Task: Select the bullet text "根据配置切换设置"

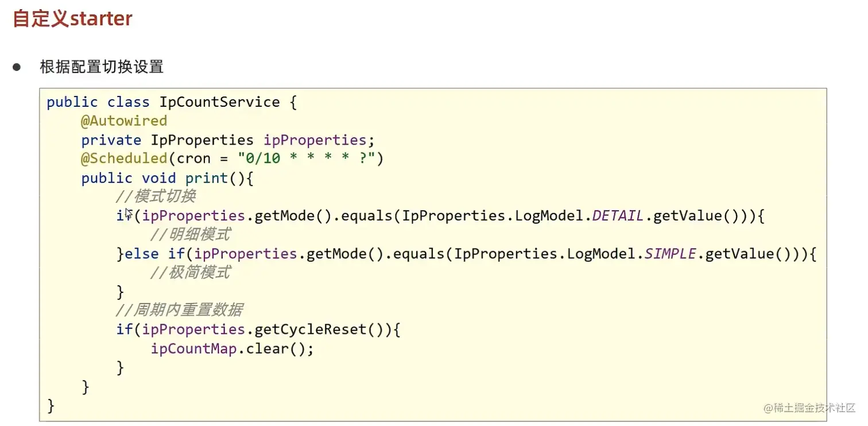Action: 102,67
